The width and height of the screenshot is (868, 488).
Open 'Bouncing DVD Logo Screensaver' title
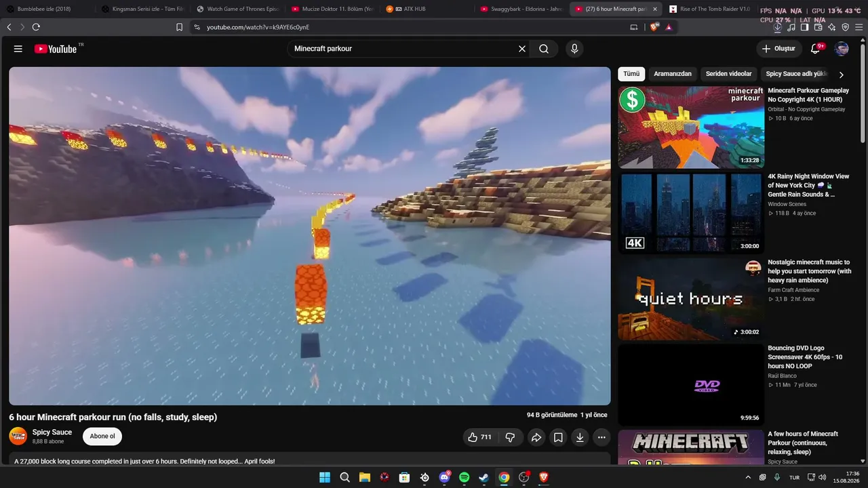point(805,357)
